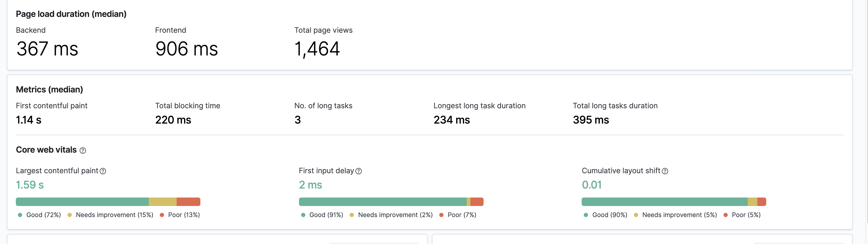Click the Frontend label
This screenshot has height=244, width=868.
tap(171, 30)
